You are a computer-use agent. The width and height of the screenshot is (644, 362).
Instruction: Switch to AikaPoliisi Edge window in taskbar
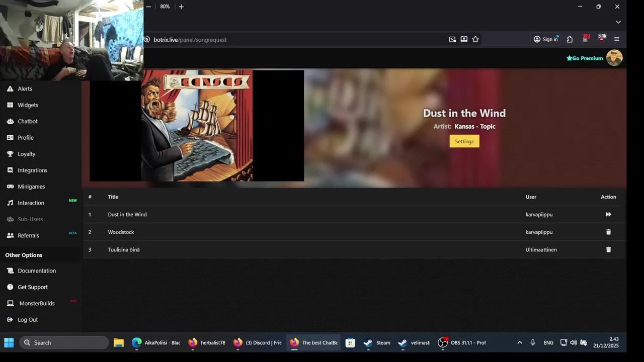155,342
